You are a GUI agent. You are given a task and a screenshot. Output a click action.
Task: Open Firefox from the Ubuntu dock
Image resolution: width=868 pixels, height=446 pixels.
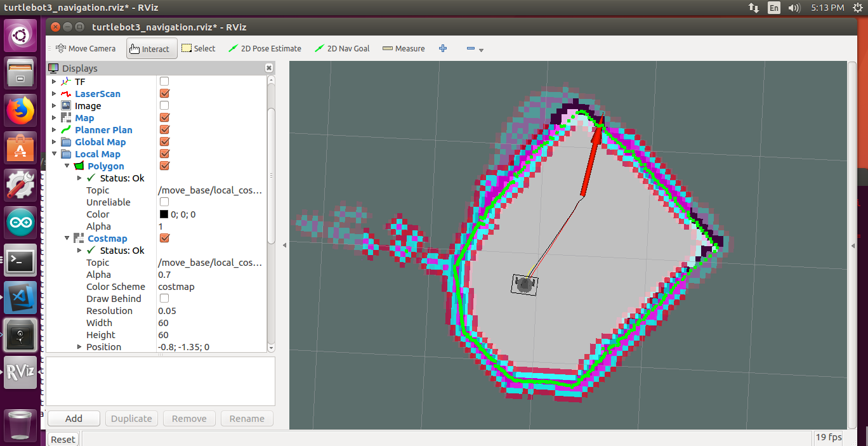click(20, 110)
